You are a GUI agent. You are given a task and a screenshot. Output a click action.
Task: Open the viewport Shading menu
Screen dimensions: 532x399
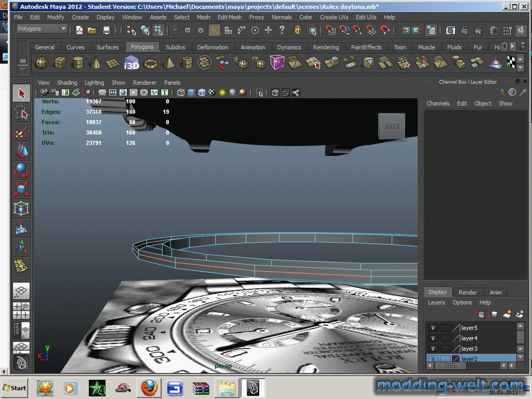tap(67, 83)
